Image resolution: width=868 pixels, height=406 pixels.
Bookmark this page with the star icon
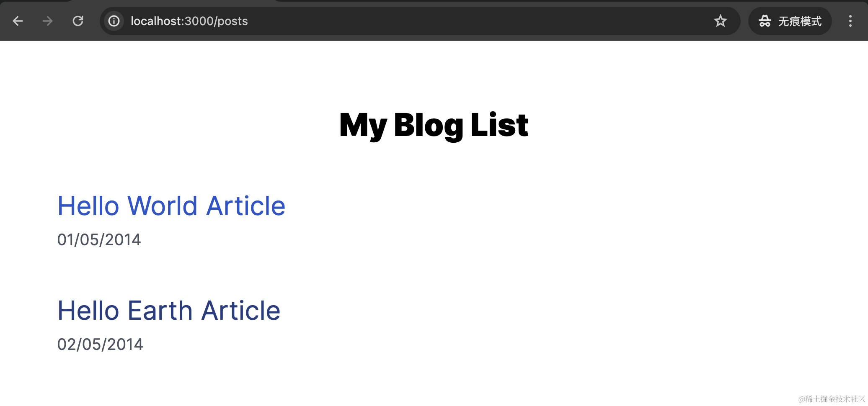[720, 21]
